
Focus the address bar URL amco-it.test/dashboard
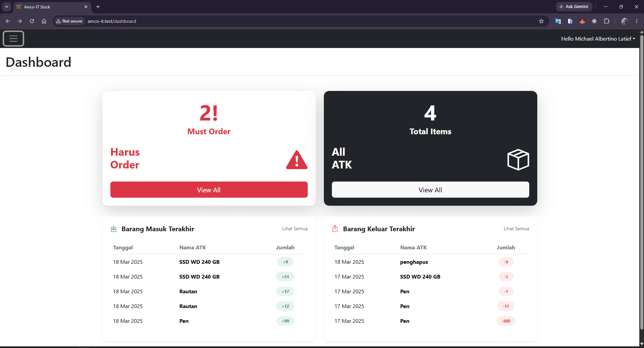112,21
